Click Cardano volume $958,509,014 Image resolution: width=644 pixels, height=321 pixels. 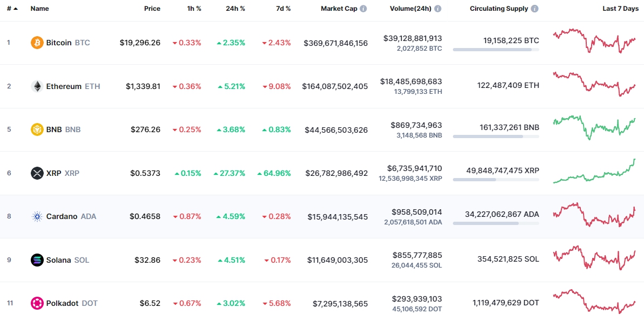tap(417, 212)
